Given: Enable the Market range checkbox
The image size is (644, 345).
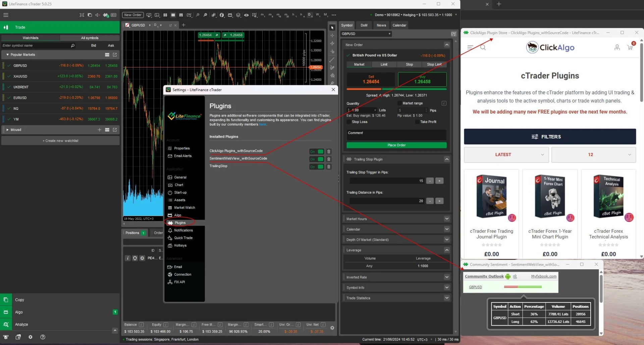Looking at the screenshot, I should click(x=399, y=103).
